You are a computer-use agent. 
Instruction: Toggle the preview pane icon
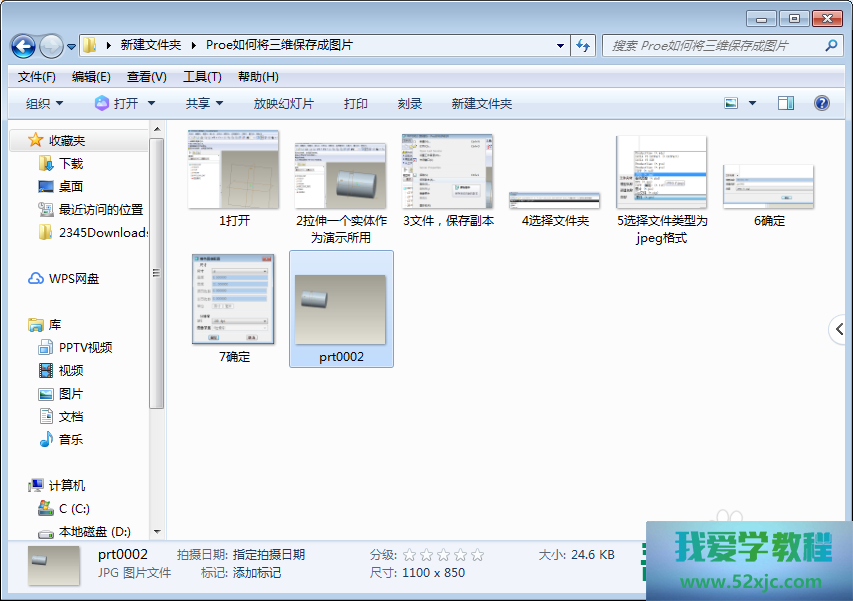[x=785, y=103]
